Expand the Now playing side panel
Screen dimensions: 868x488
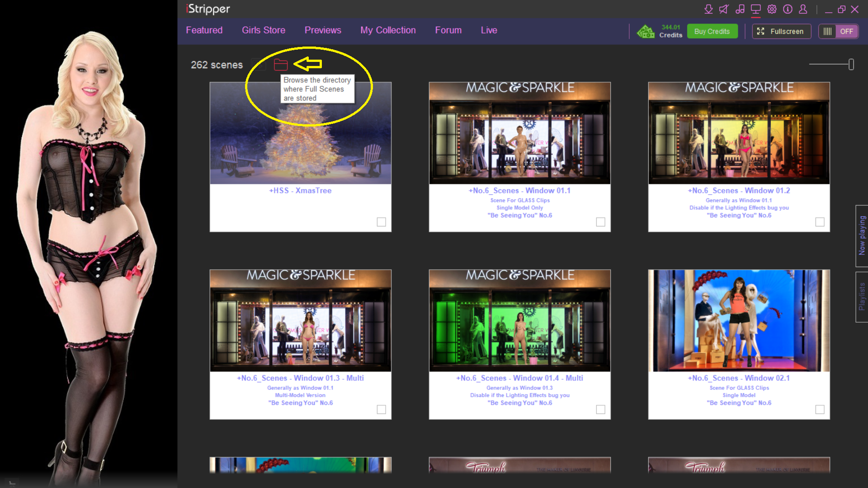tap(862, 236)
